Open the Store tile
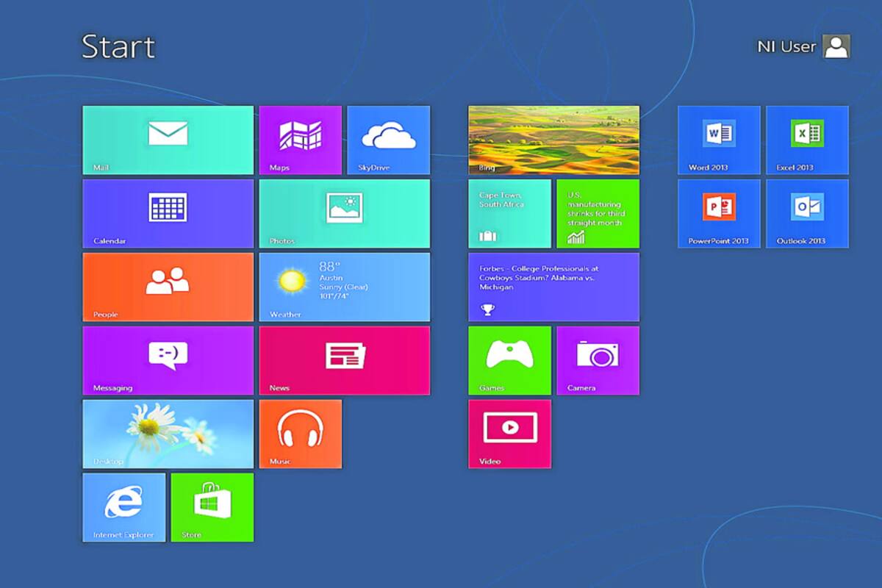 tap(212, 507)
